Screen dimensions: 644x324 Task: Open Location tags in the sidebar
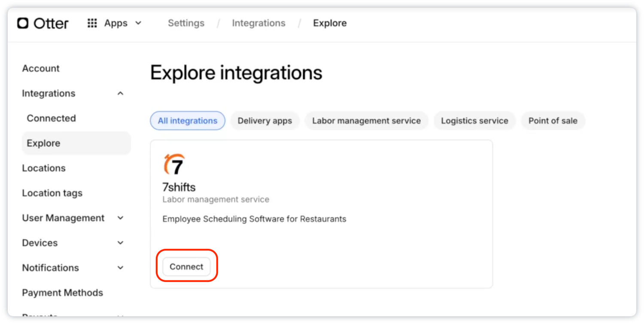click(x=52, y=193)
